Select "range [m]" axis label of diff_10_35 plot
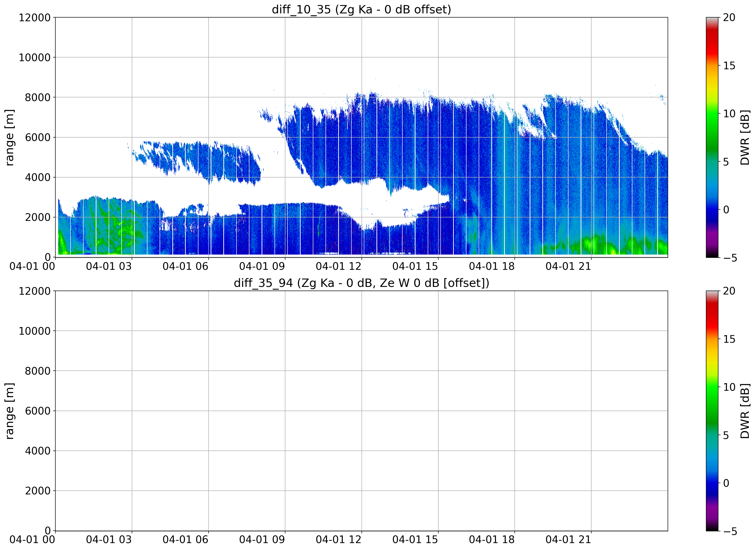This screenshot has height=550, width=756. (x=9, y=137)
